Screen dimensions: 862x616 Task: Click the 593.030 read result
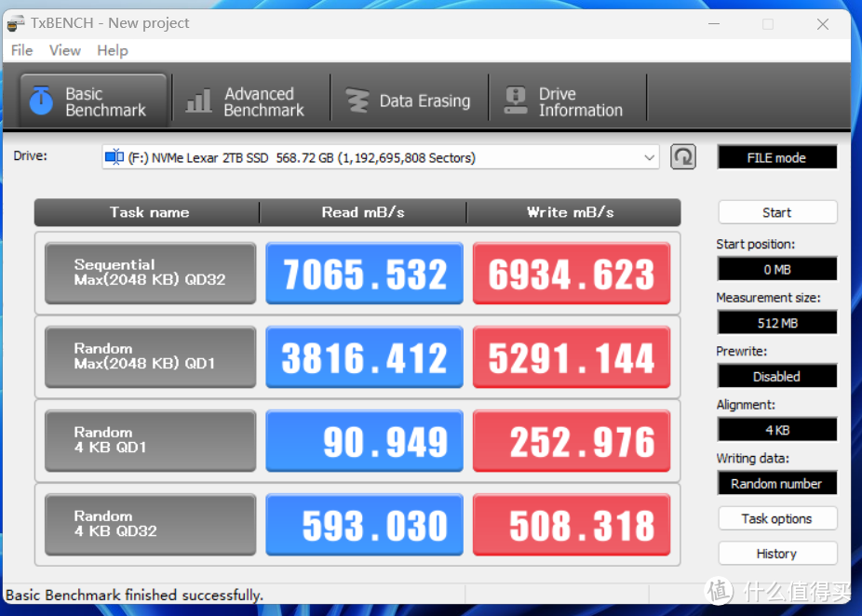click(x=365, y=525)
